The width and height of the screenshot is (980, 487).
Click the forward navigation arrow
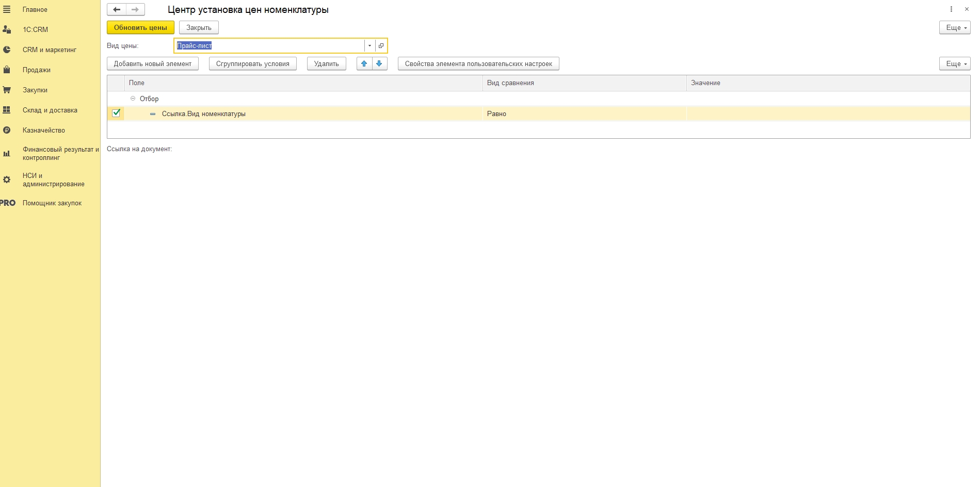tap(135, 9)
